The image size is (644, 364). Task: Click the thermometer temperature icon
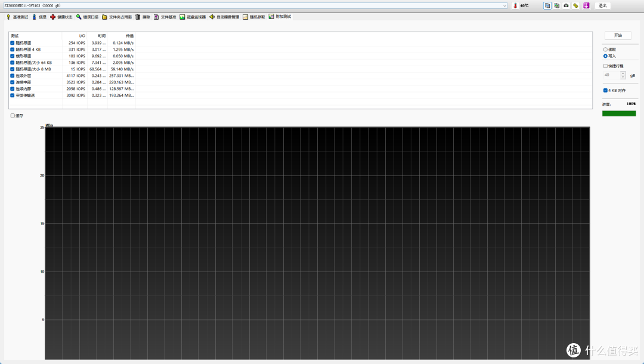515,6
